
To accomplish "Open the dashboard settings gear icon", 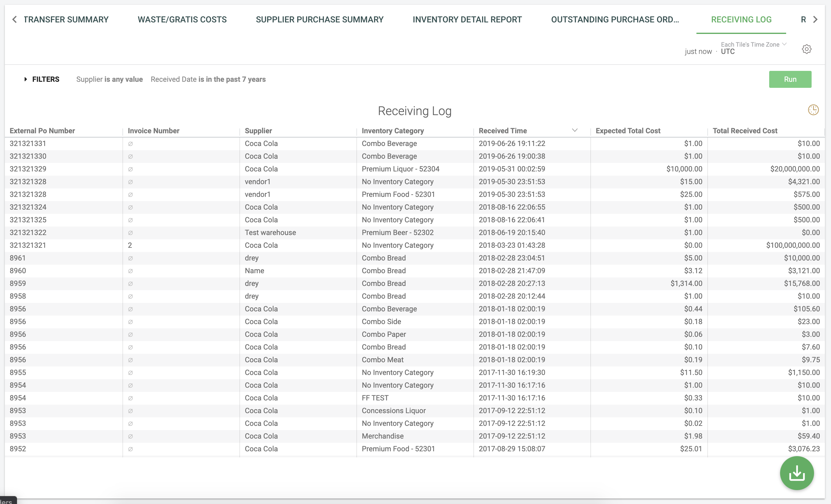I will click(806, 49).
